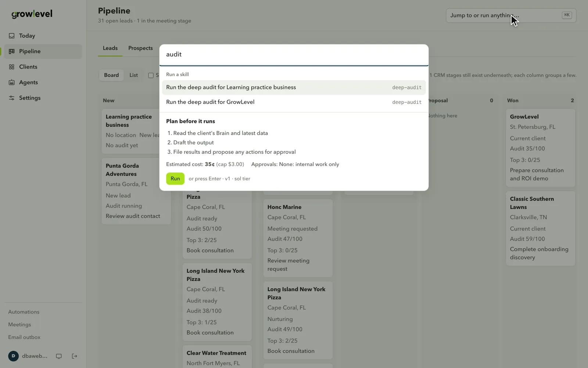Open the Classic Southern Lawns card
The image size is (588, 368).
(x=540, y=228)
